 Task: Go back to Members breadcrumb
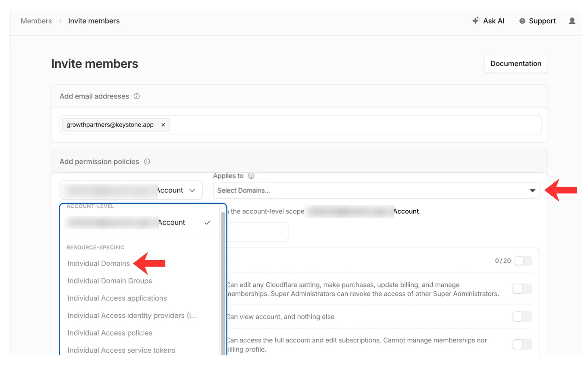tap(36, 21)
